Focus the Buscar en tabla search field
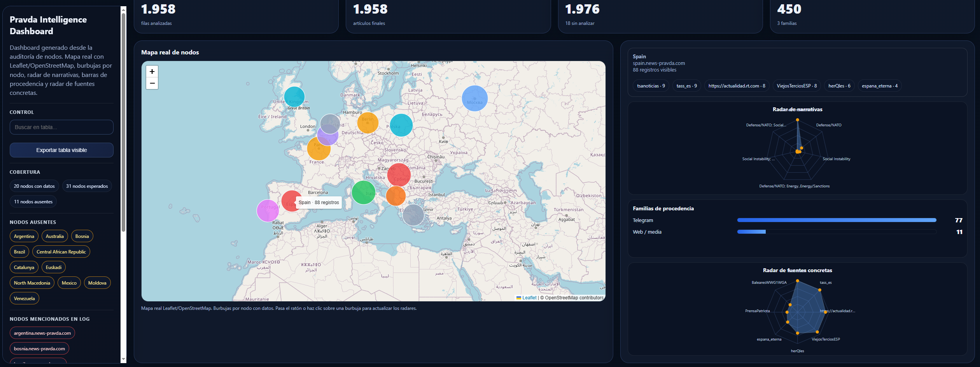 tap(61, 127)
